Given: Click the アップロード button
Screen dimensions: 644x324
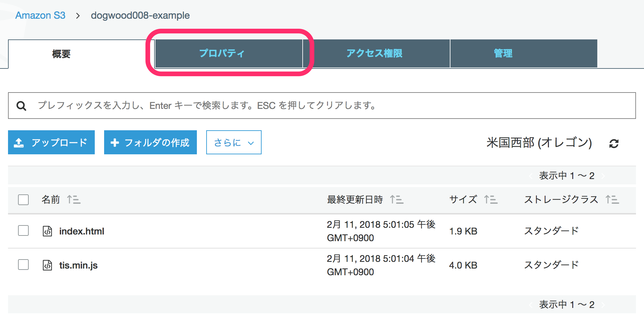Looking at the screenshot, I should (51, 142).
